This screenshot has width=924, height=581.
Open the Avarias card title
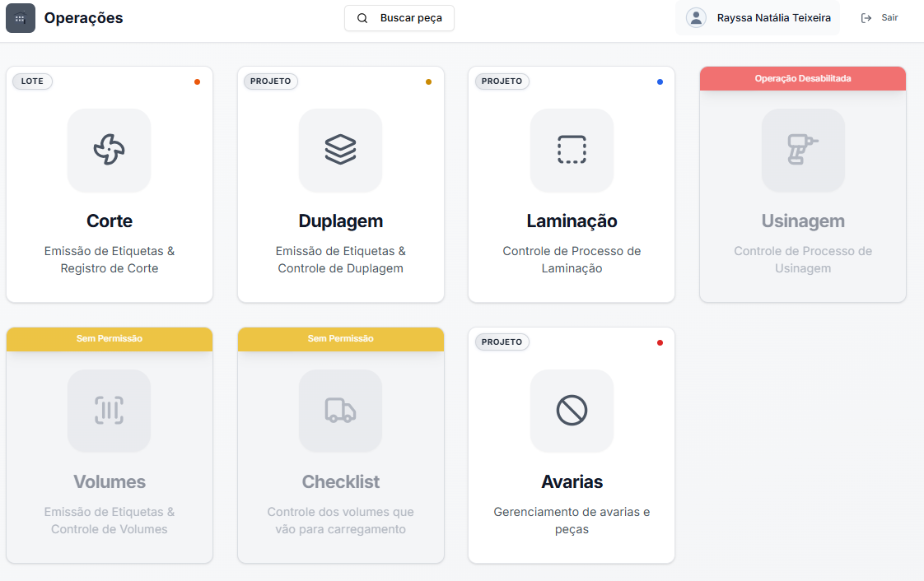point(572,481)
